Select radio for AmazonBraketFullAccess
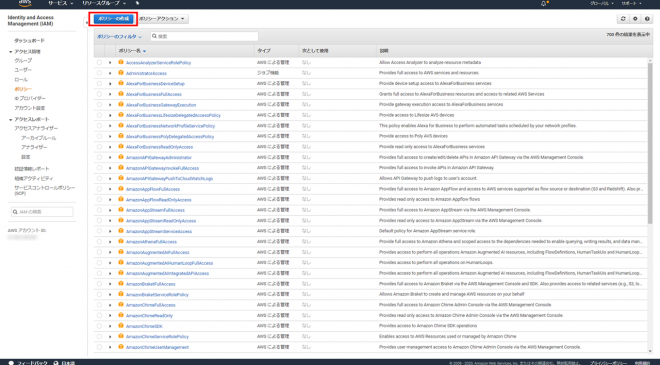 coord(99,284)
